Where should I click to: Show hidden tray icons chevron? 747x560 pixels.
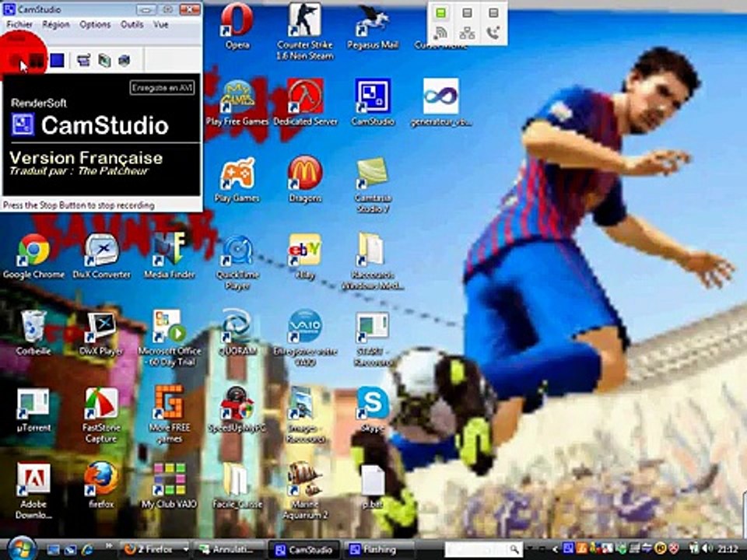pos(555,550)
